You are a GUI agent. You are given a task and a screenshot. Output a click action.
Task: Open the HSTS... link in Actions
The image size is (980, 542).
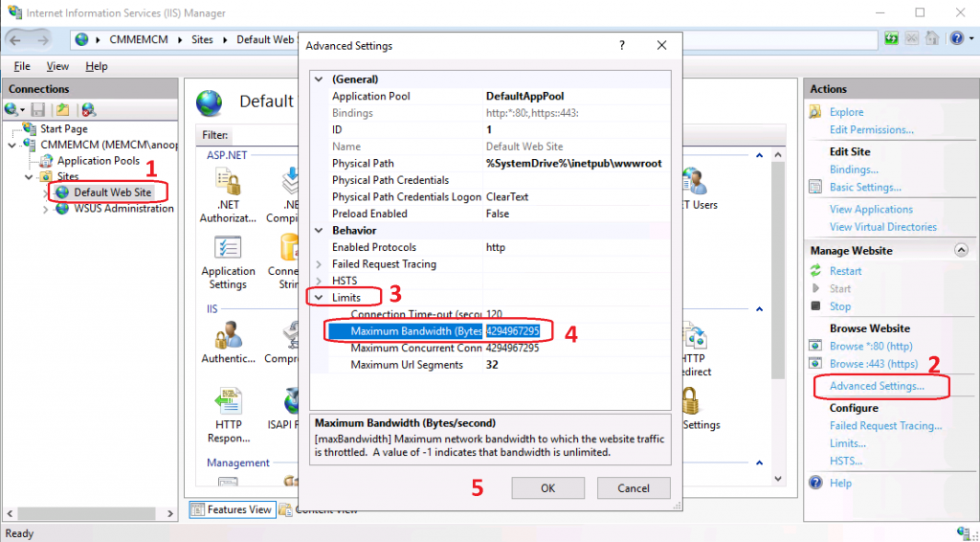coord(846,461)
